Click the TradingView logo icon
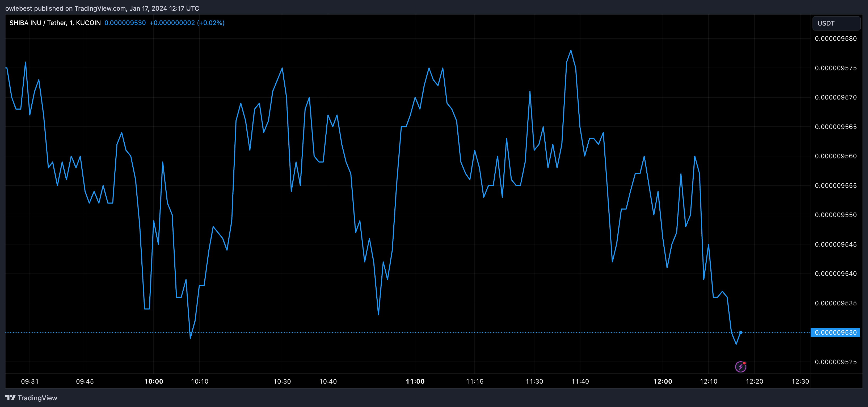Viewport: 868px width, 407px height. click(10, 398)
